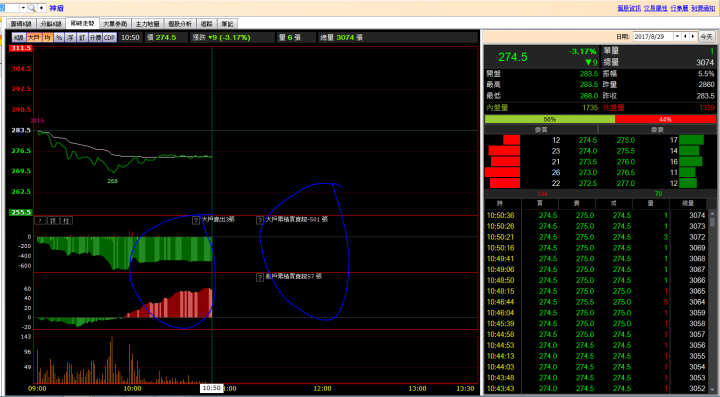Click the 個股資訊 link
The width and height of the screenshot is (720, 397).
point(629,8)
